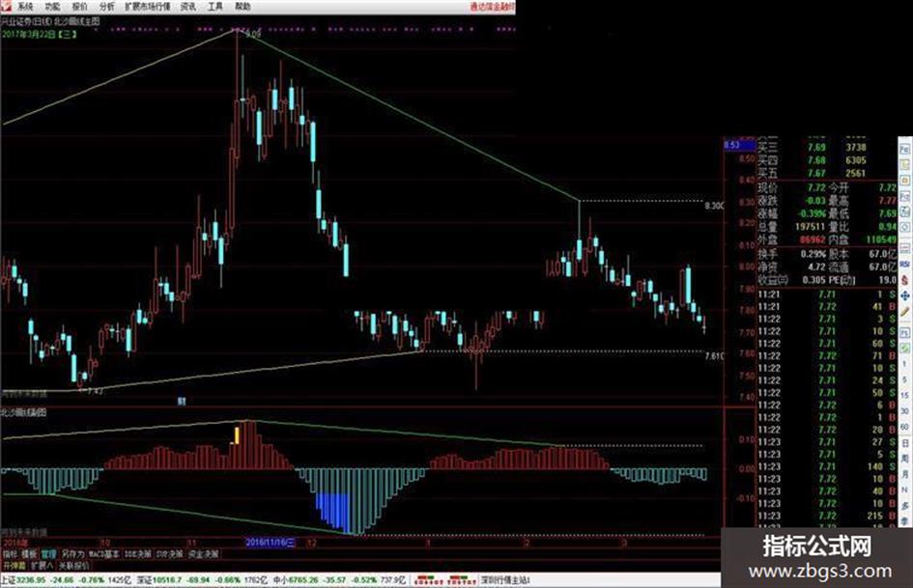Click the orange square icon in right sidebar
The width and height of the screenshot is (913, 588).
coord(905,181)
